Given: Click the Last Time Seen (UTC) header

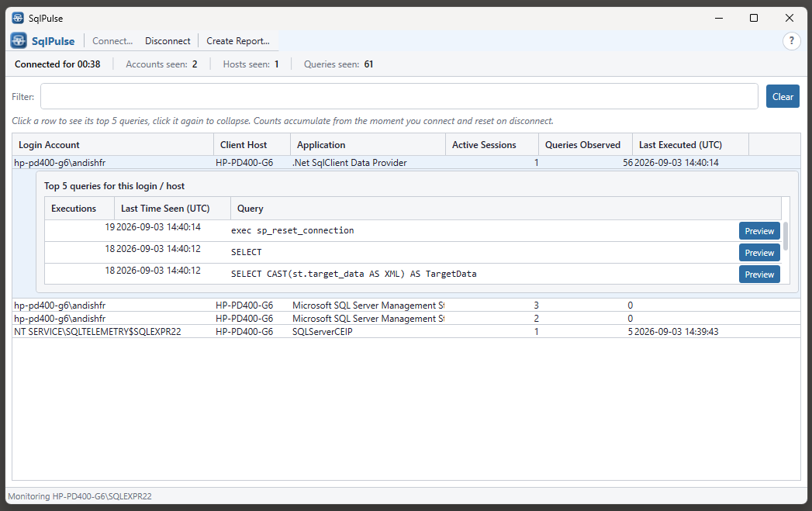Looking at the screenshot, I should point(172,209).
